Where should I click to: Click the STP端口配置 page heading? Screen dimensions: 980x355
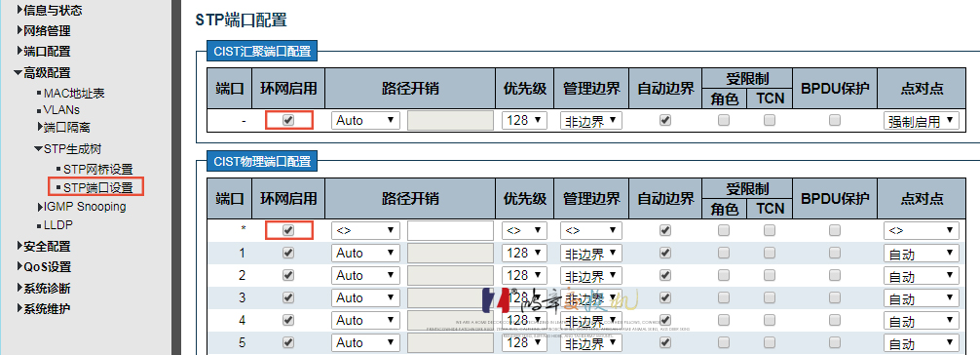pos(242,20)
